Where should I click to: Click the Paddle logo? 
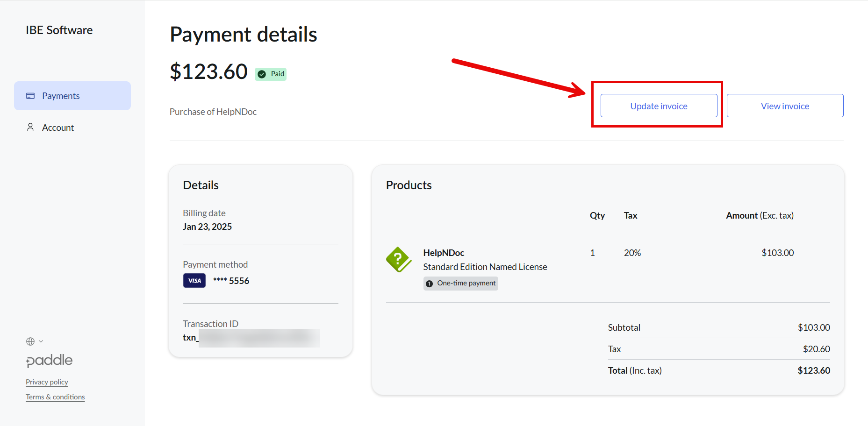point(49,361)
